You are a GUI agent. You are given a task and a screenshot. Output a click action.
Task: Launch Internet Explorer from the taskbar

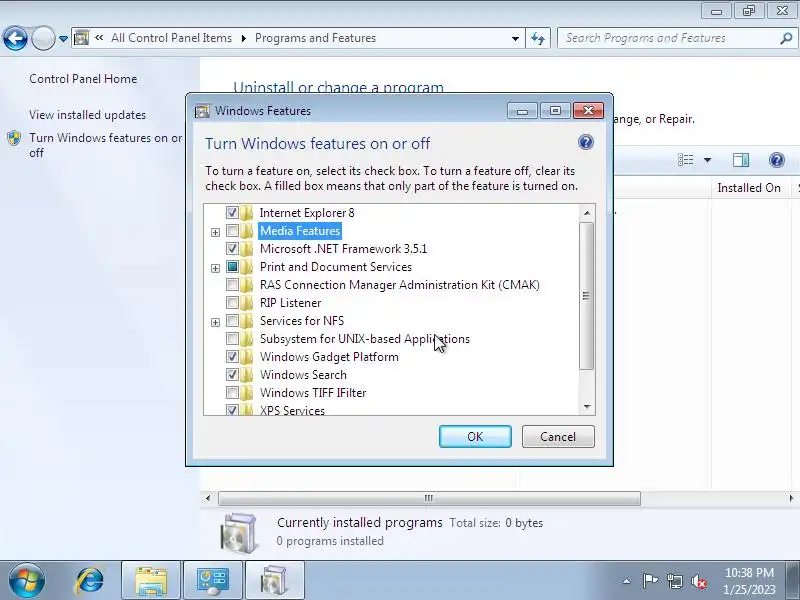90,581
